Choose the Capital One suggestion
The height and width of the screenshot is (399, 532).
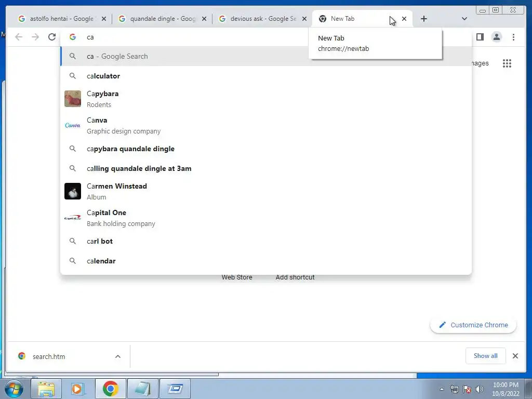265,218
